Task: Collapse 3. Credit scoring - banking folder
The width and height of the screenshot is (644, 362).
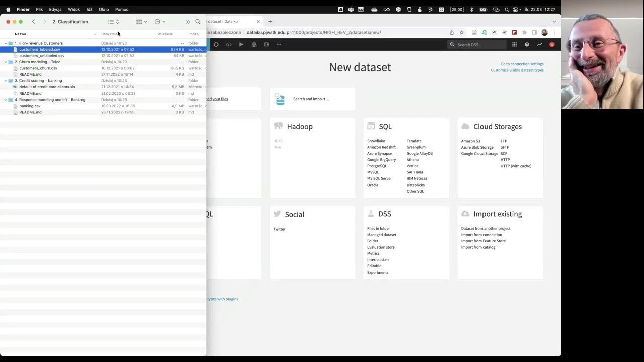Action: (6, 80)
